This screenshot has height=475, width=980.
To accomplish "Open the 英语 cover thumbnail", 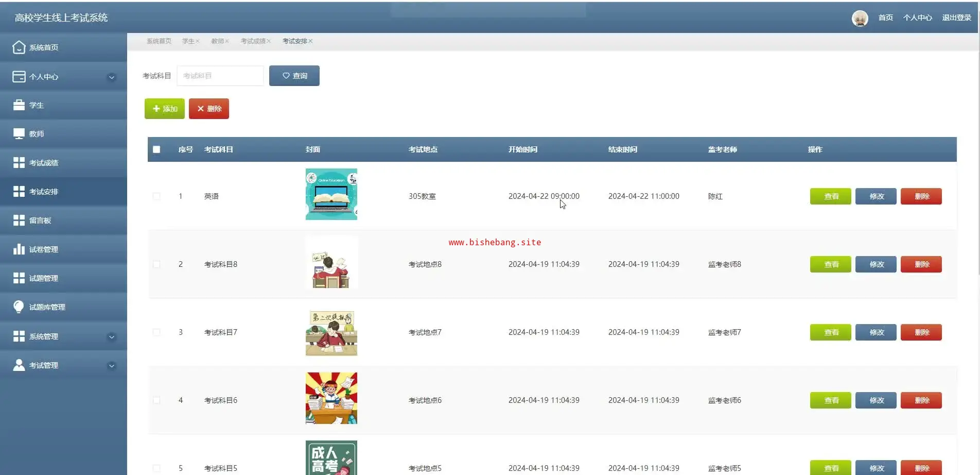I will coord(331,194).
